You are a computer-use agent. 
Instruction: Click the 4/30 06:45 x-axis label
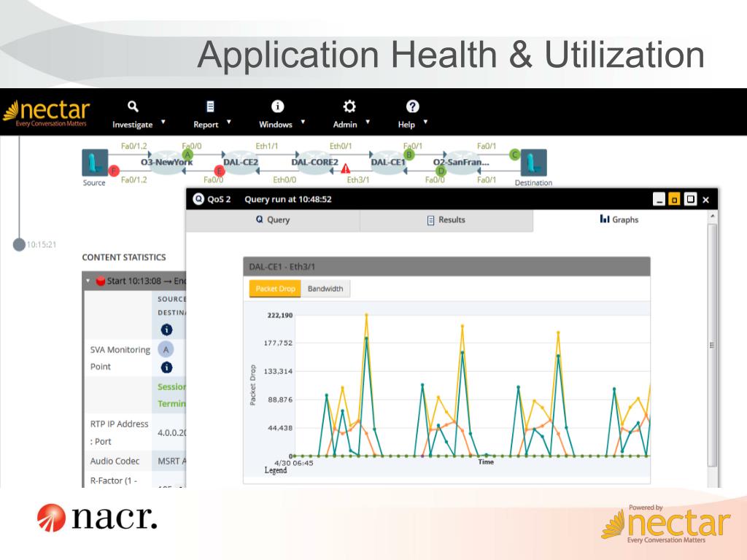[x=294, y=463]
